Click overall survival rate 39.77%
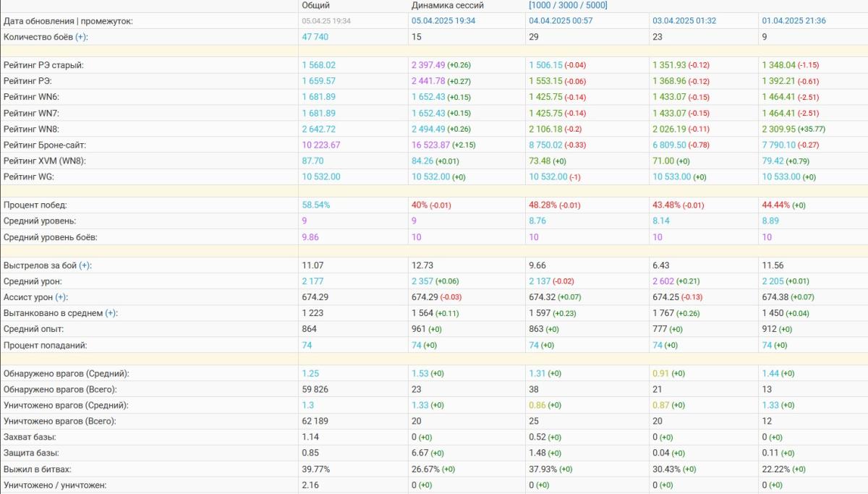868x494 pixels. (x=316, y=469)
